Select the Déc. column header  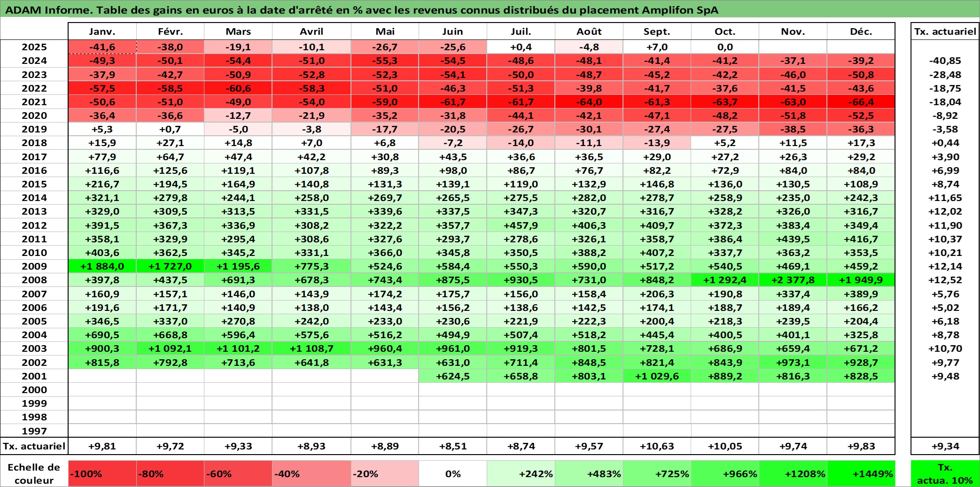[861, 31]
